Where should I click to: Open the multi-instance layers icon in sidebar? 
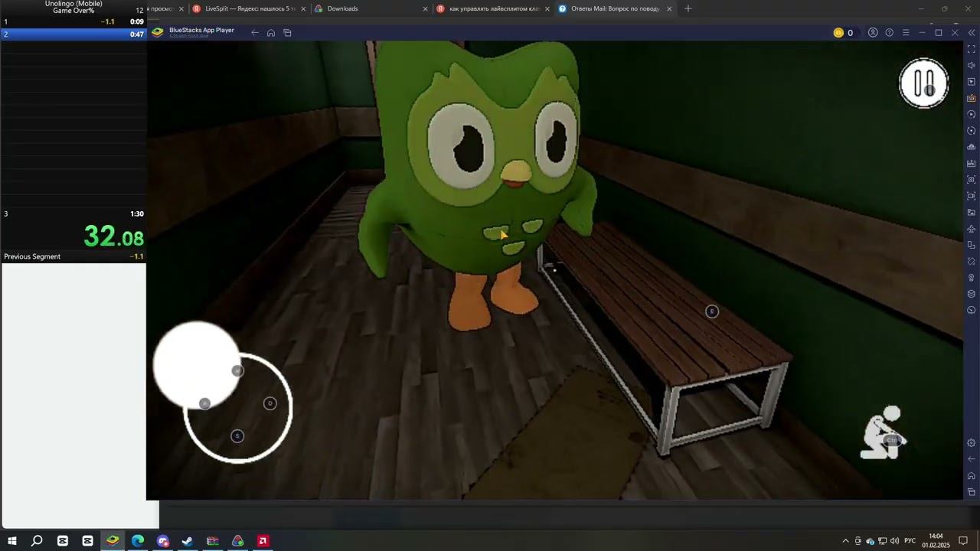pyautogui.click(x=972, y=294)
